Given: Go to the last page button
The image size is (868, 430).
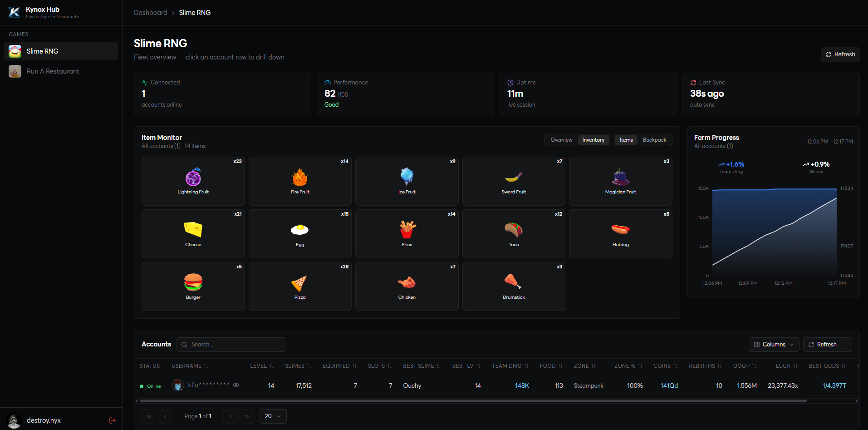Looking at the screenshot, I should pyautogui.click(x=247, y=416).
